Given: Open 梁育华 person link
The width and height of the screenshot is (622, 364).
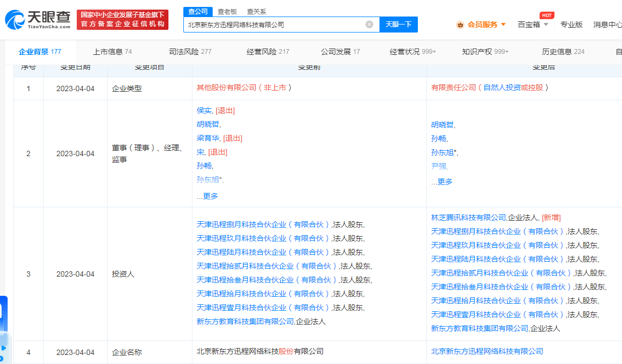Looking at the screenshot, I should 208,138.
